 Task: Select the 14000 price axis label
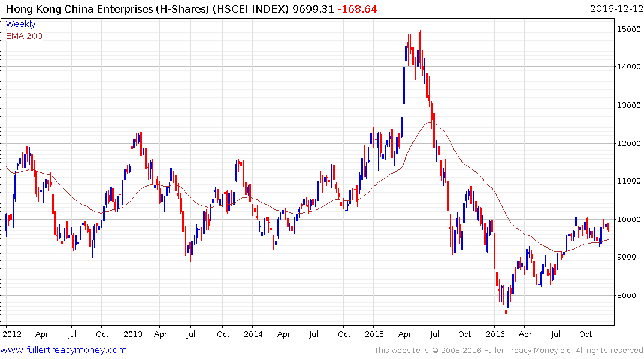[629, 67]
